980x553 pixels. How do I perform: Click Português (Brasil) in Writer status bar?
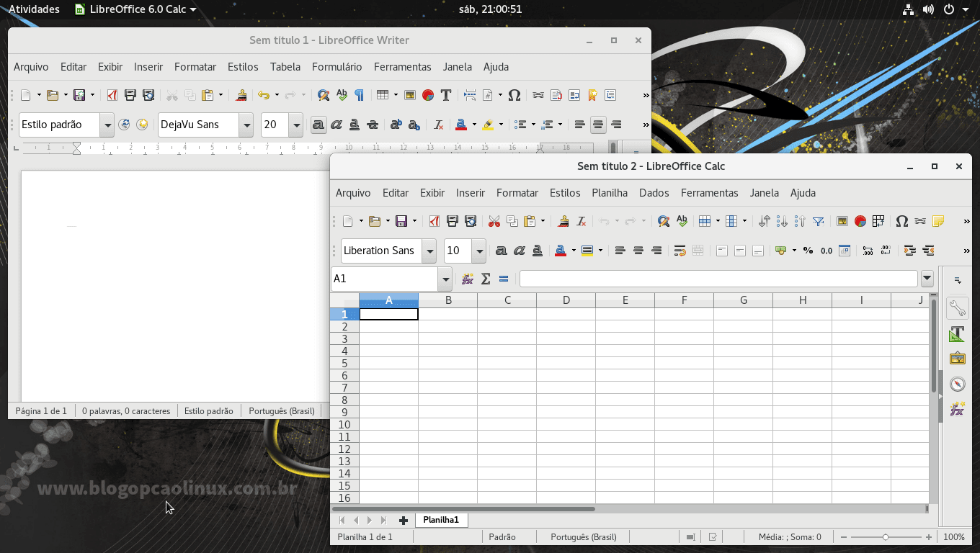pos(282,411)
